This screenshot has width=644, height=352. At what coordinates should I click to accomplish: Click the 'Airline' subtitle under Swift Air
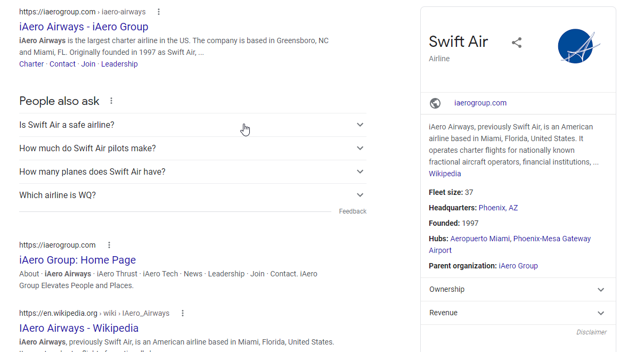click(x=439, y=59)
